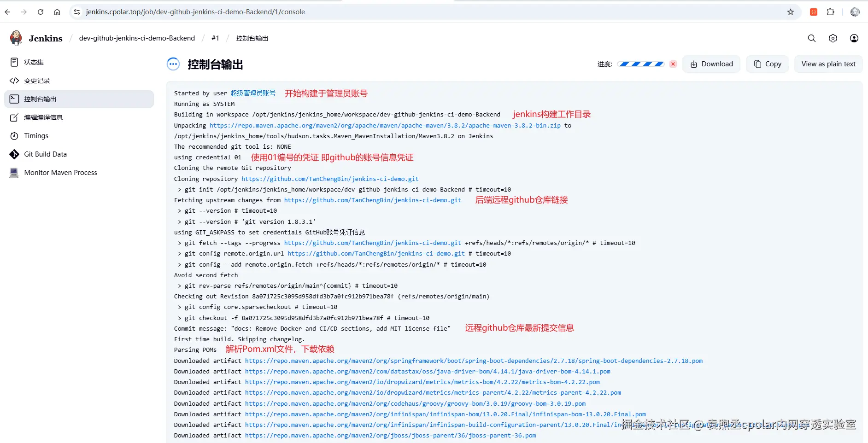This screenshot has height=443, width=868.
Task: Open repository link after 'Fetching upstream changes from'
Action: [x=373, y=200]
